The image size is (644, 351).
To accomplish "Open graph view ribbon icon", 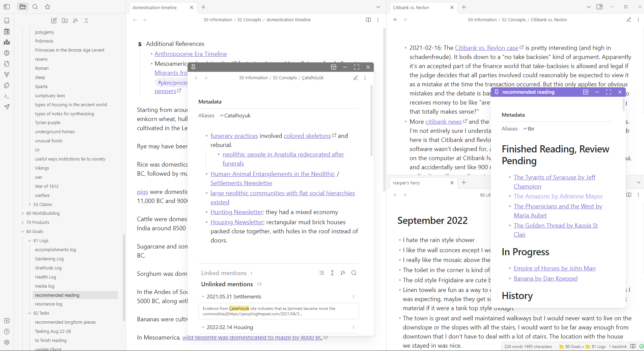I will coord(7,75).
